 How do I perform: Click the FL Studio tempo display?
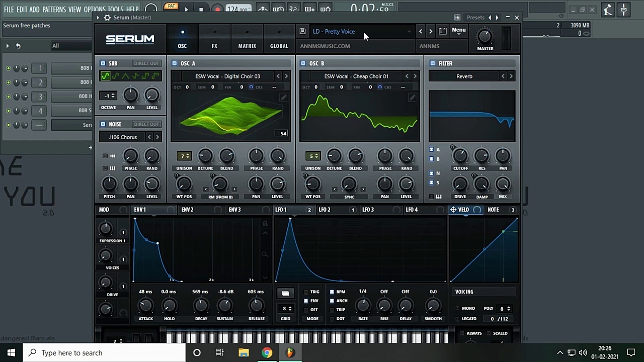(x=238, y=9)
